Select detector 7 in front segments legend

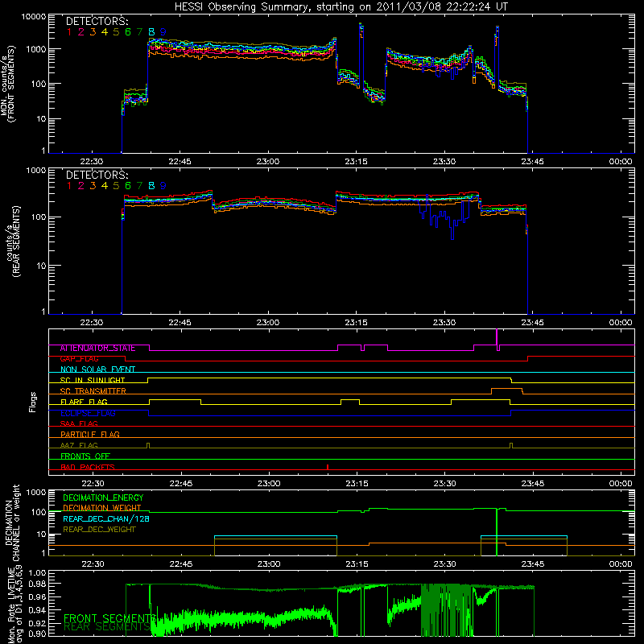[139, 32]
